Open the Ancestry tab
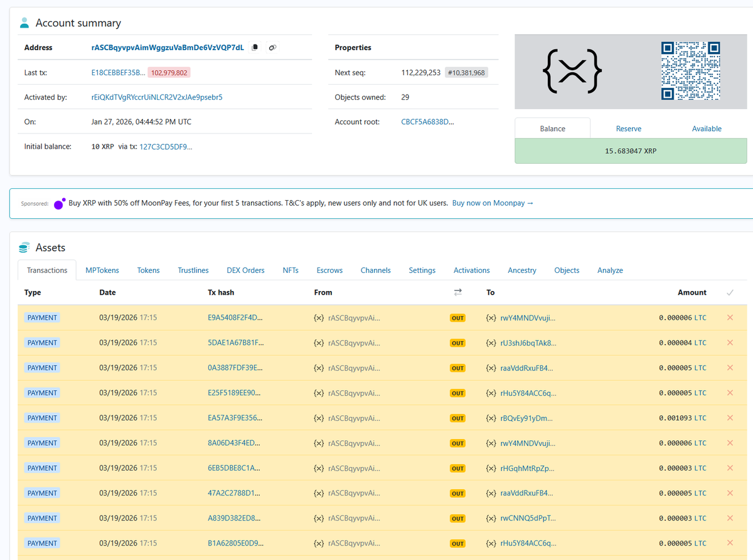Screen dimensions: 753x560 (x=522, y=270)
